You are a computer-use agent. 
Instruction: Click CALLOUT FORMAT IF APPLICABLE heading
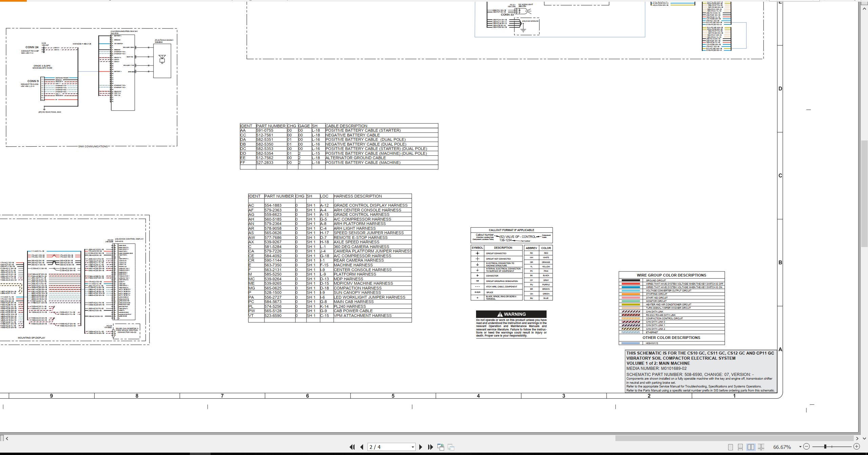pyautogui.click(x=511, y=230)
